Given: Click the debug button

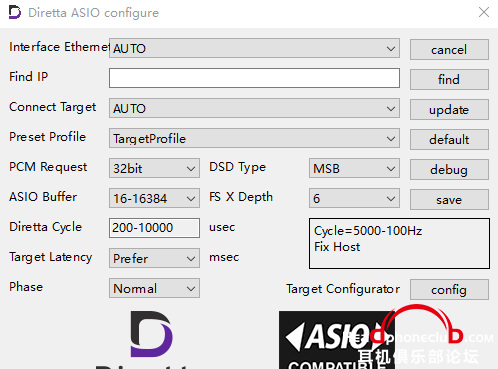Looking at the screenshot, I should click(x=449, y=170).
